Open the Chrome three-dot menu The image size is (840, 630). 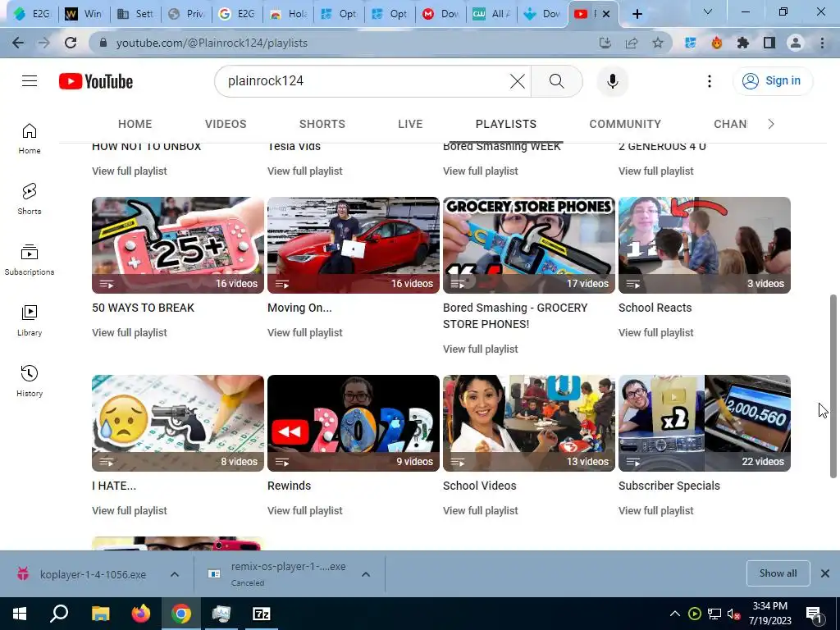coord(822,43)
